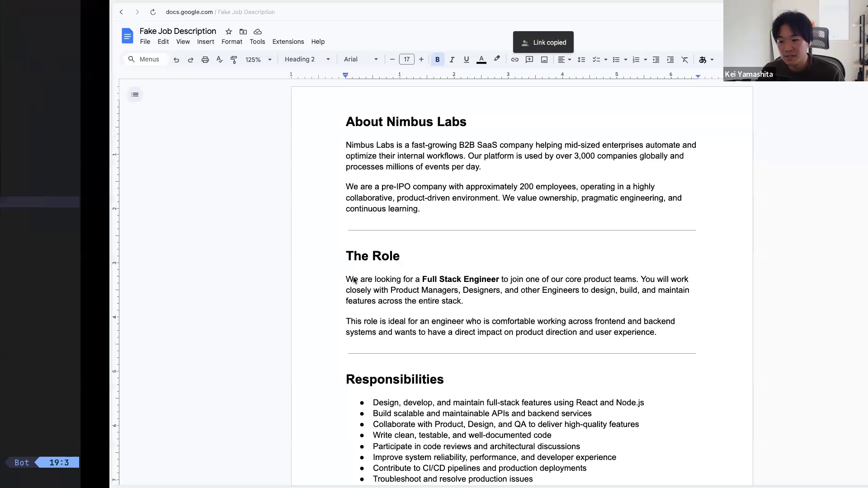Expand the numbered list options arrow
The height and width of the screenshot is (488, 868).
click(x=646, y=60)
